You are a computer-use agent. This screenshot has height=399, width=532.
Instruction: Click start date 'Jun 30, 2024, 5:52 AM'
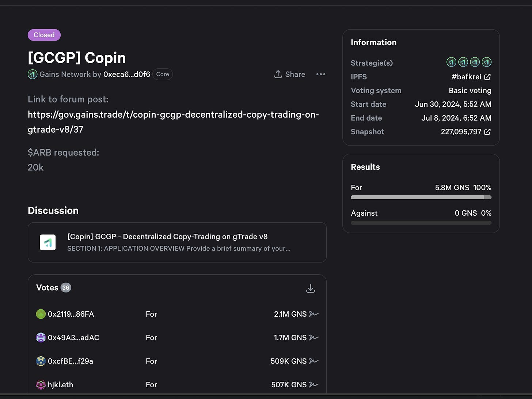click(453, 104)
